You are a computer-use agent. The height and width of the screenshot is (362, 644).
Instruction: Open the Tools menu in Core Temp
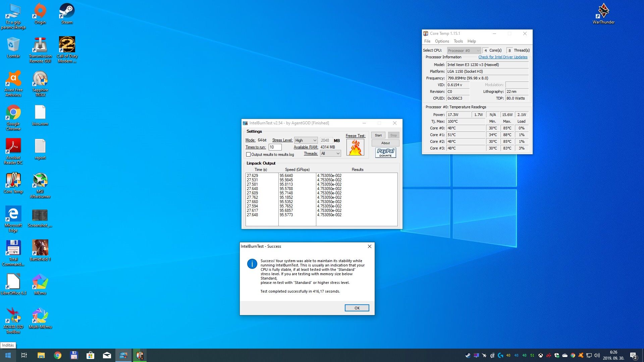coord(458,41)
